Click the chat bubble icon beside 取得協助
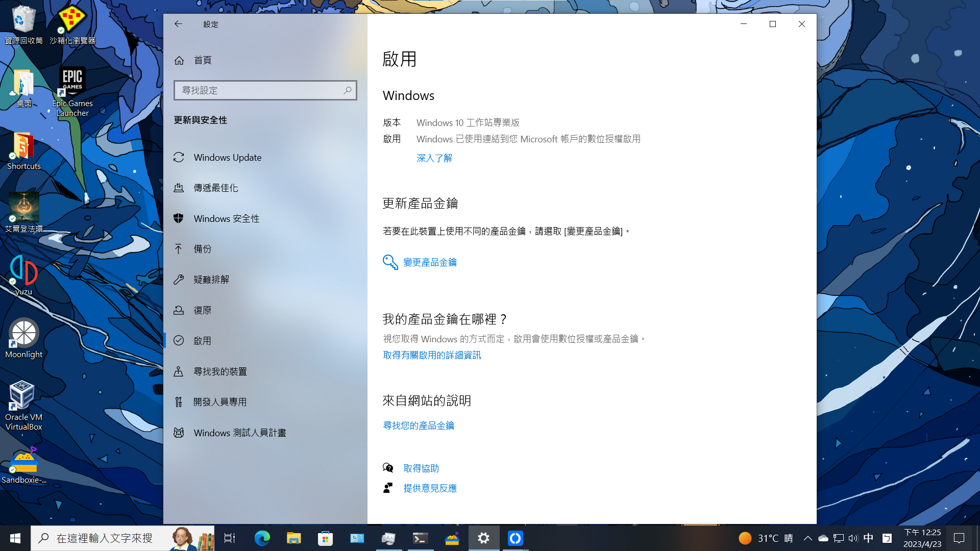Viewport: 980px width, 551px height. tap(388, 468)
